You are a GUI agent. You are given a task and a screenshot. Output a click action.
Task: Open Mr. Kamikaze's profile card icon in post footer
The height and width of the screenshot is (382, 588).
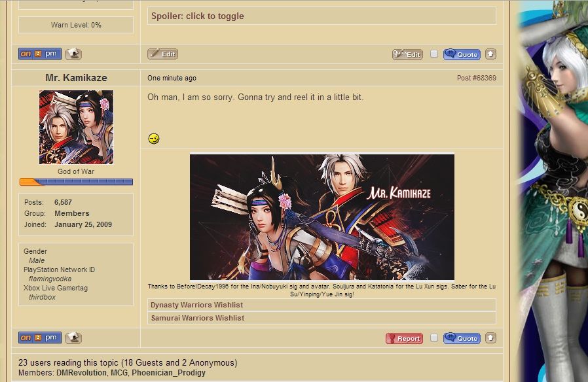(73, 338)
